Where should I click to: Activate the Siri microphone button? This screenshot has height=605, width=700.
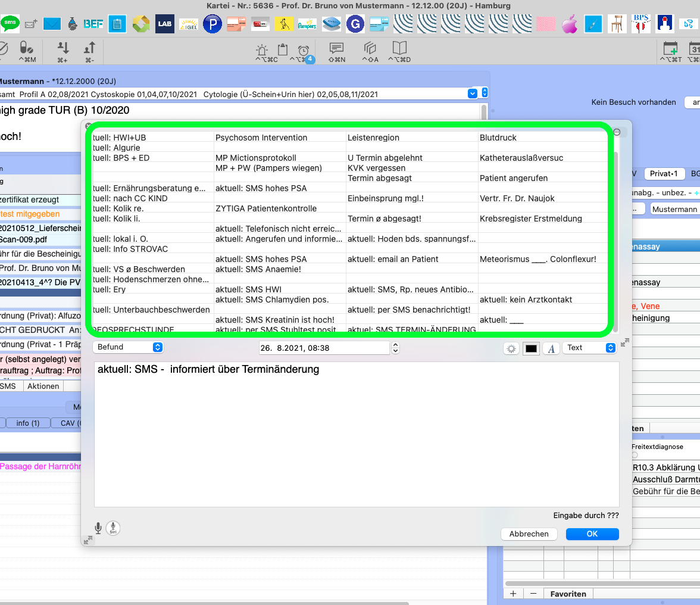click(x=113, y=528)
